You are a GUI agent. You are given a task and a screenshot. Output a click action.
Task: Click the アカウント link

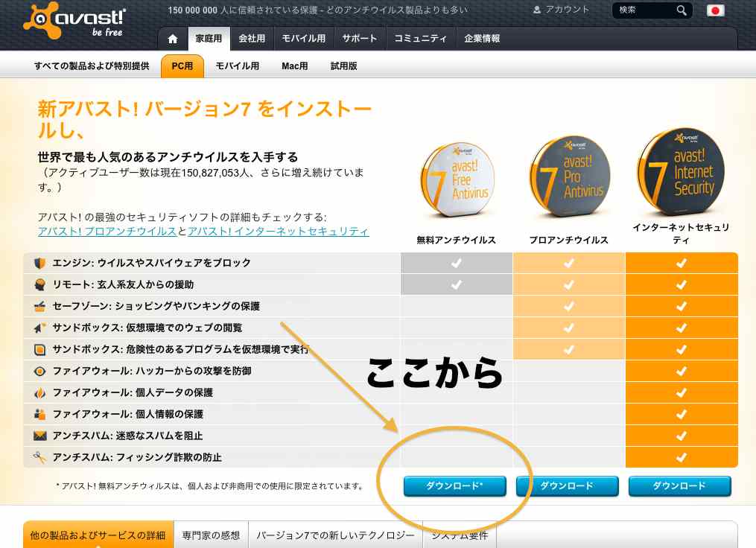568,10
